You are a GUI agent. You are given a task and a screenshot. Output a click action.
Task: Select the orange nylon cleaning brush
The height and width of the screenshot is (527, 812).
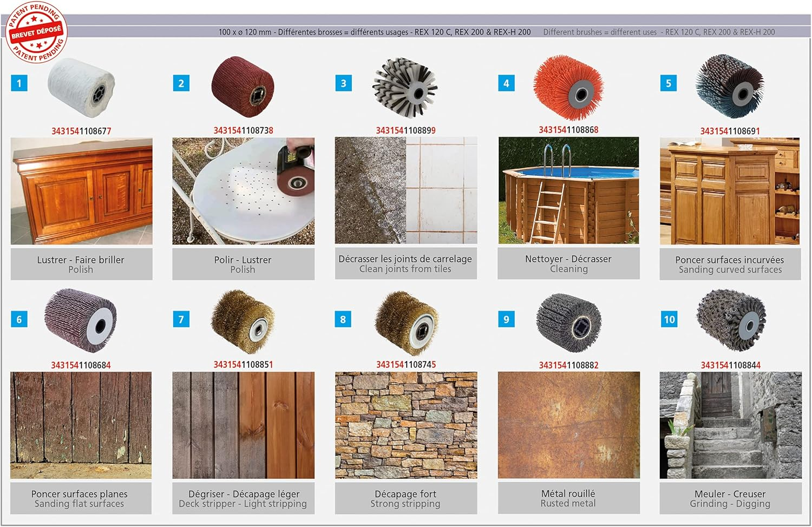568,87
